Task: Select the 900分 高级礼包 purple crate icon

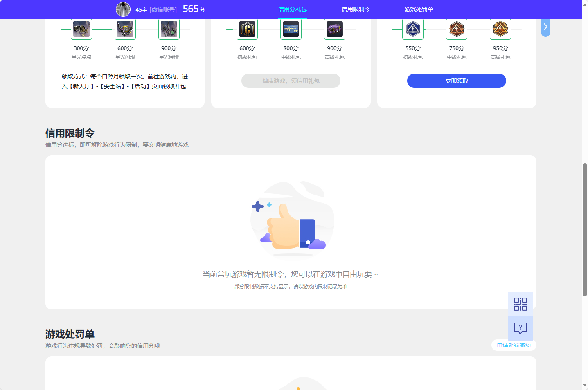Action: (x=335, y=29)
